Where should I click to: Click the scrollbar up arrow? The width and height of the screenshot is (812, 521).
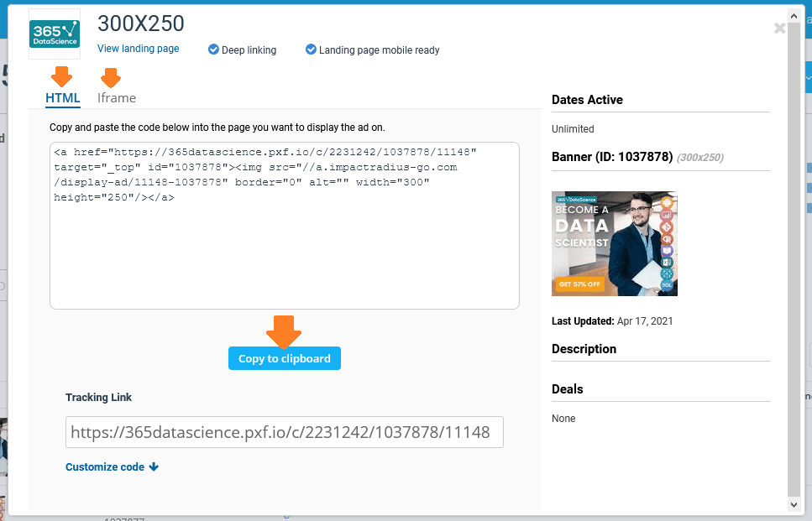(794, 16)
